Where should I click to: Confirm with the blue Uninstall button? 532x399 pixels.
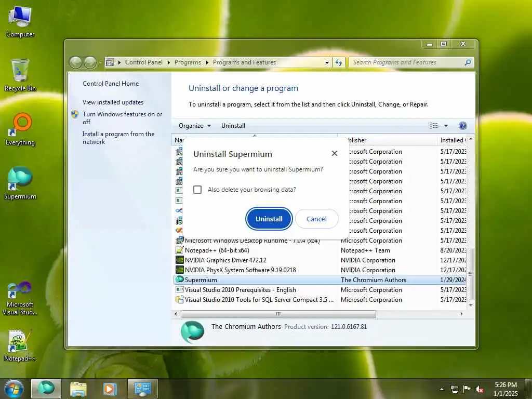click(269, 219)
